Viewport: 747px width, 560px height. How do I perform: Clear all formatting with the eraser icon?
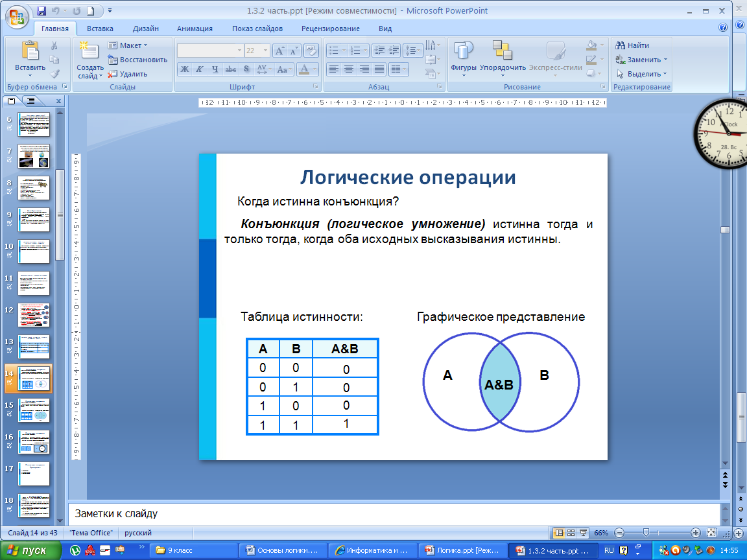click(x=311, y=51)
